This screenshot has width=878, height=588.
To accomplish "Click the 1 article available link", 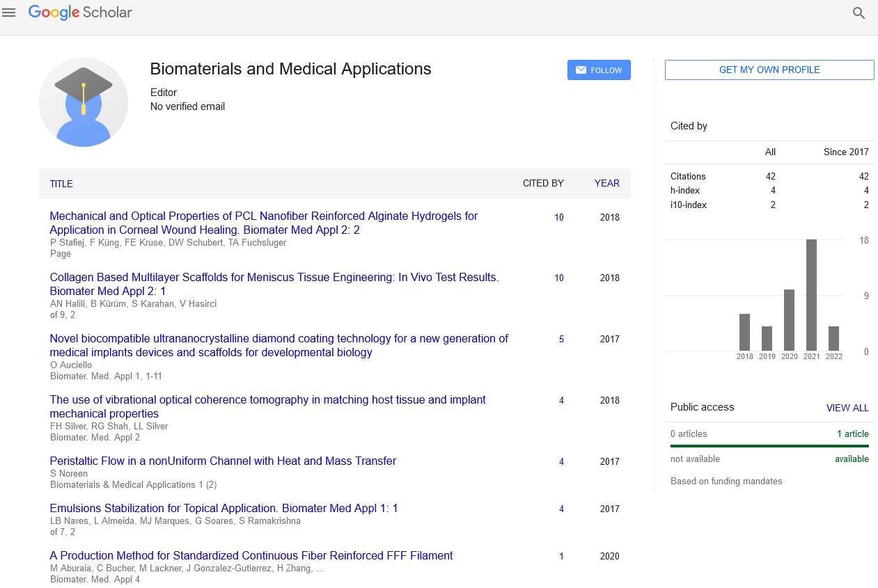I will click(853, 434).
